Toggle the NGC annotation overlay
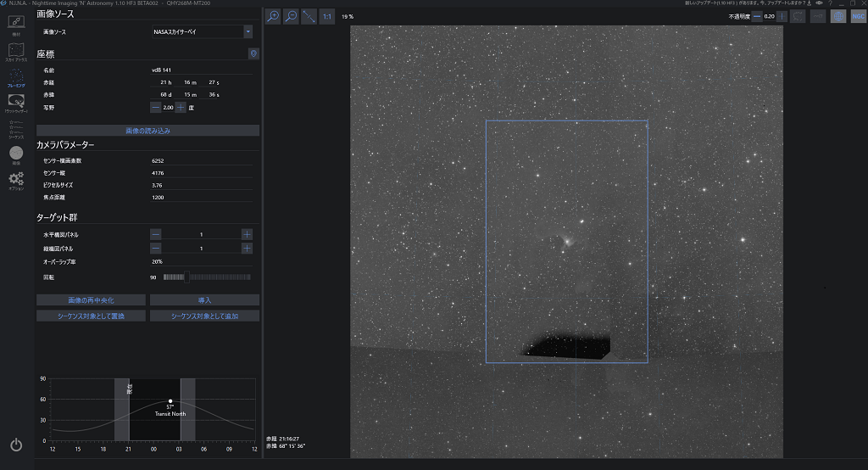 click(x=858, y=17)
